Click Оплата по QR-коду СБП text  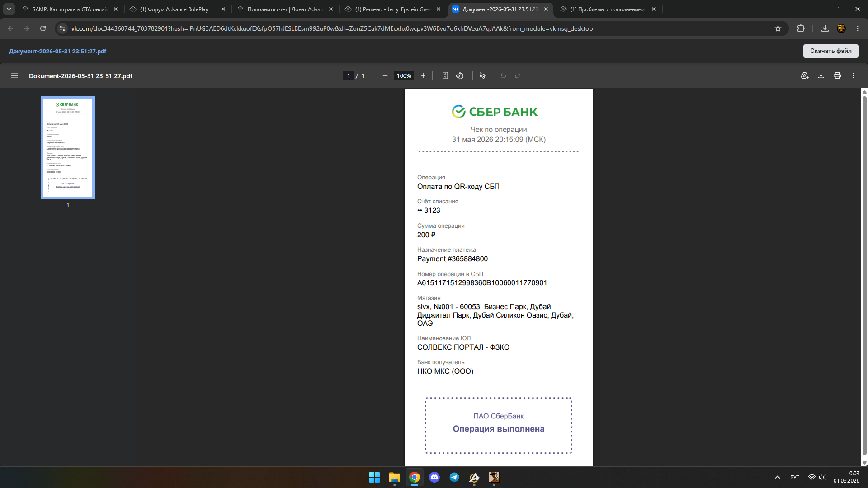(458, 187)
